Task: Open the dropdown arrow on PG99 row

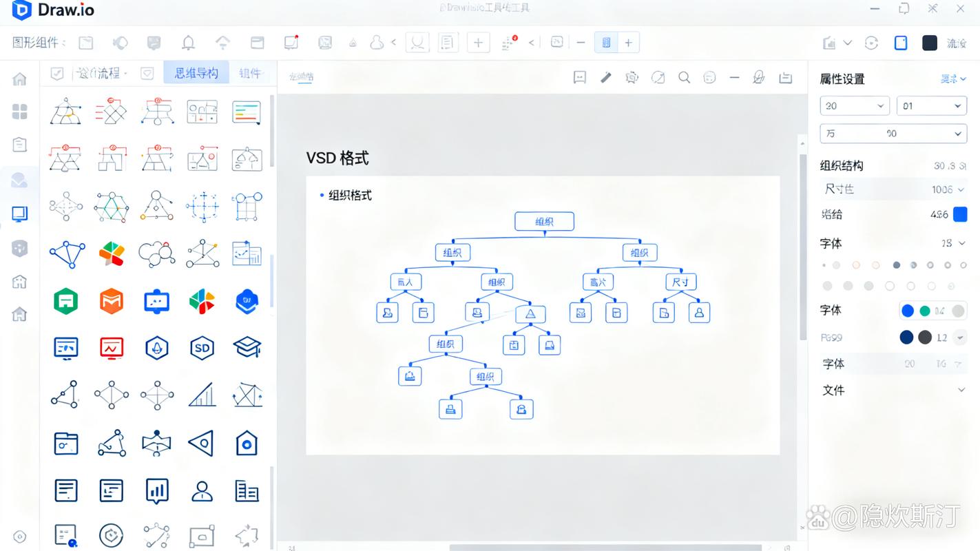Action: [x=960, y=337]
